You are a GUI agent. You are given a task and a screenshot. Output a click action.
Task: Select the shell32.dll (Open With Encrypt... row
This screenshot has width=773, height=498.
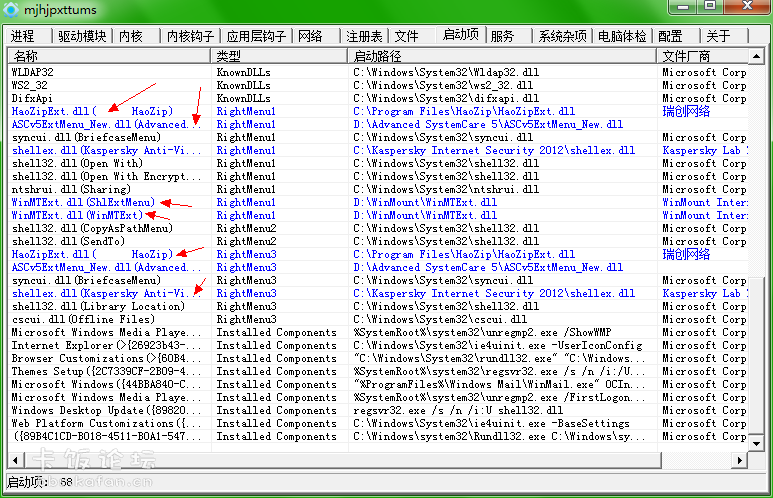pyautogui.click(x=378, y=177)
